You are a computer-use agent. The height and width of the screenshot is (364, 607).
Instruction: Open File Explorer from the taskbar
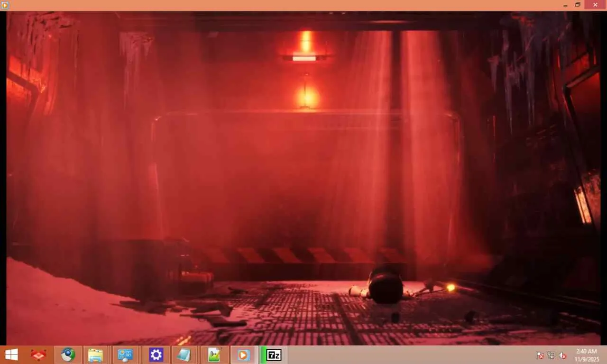[95, 355]
